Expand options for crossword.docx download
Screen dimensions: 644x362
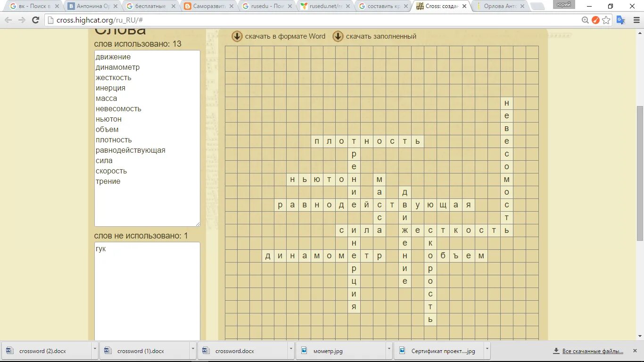point(291,351)
